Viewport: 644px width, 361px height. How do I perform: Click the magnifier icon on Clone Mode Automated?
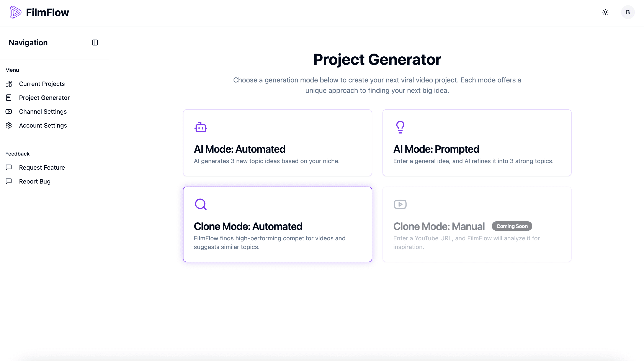click(x=201, y=204)
